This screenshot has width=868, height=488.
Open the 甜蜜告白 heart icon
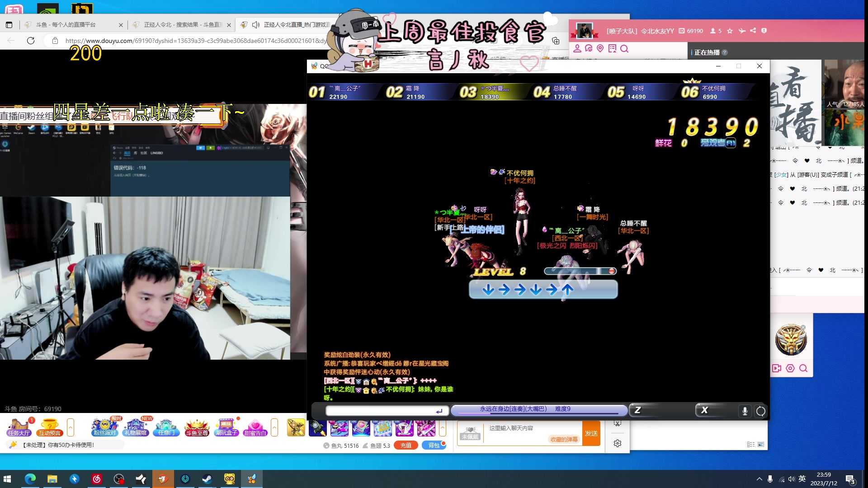(x=255, y=427)
